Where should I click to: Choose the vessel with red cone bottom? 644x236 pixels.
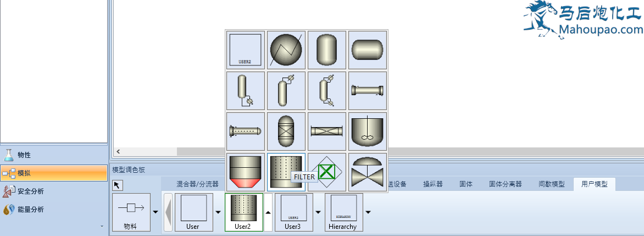tap(245, 172)
